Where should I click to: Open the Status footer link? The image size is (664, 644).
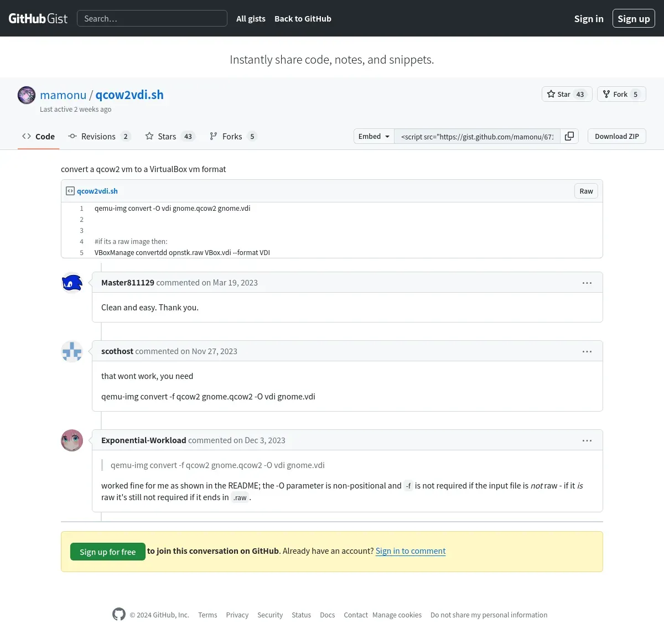tap(302, 615)
